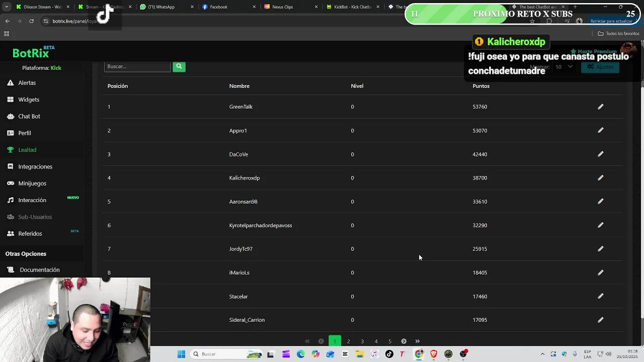Click the site info icon in address bar
The width and height of the screenshot is (644, 362).
[x=46, y=21]
